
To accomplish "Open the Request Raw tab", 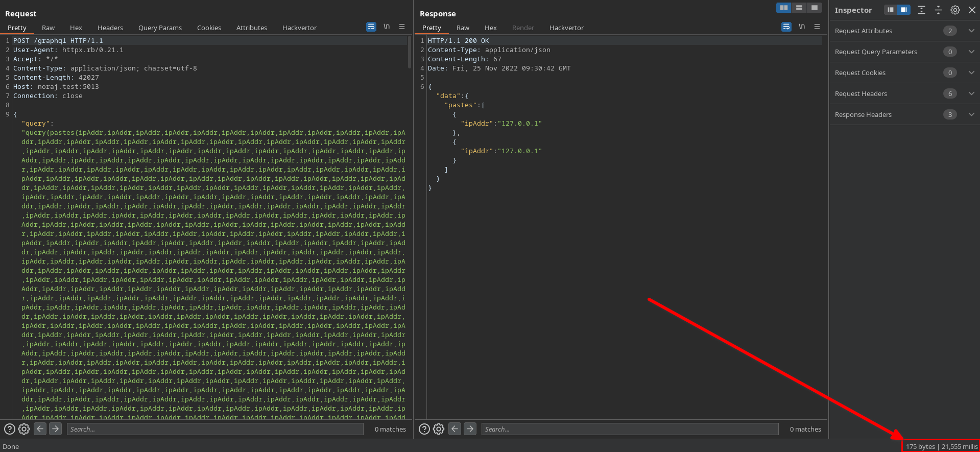I will click(x=48, y=28).
